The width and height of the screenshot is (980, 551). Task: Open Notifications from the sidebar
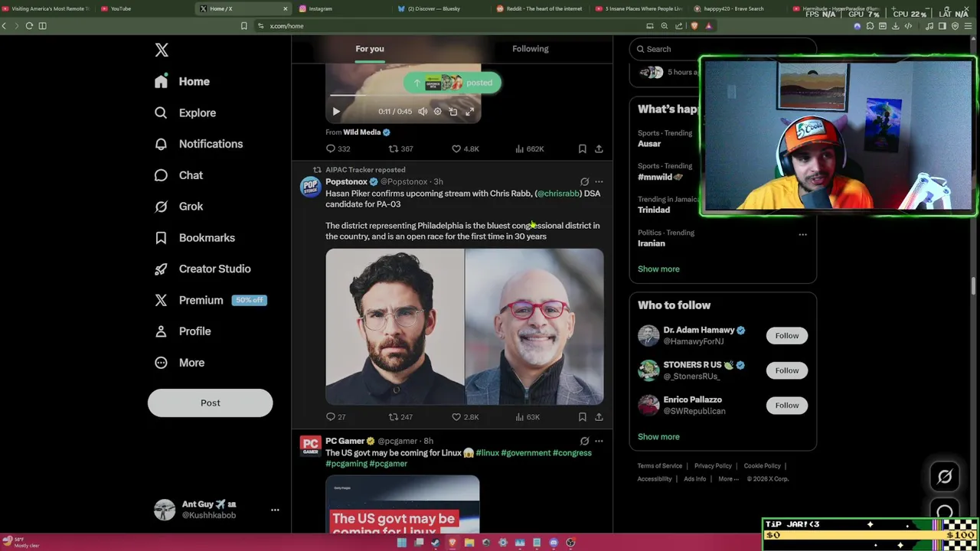coord(198,144)
